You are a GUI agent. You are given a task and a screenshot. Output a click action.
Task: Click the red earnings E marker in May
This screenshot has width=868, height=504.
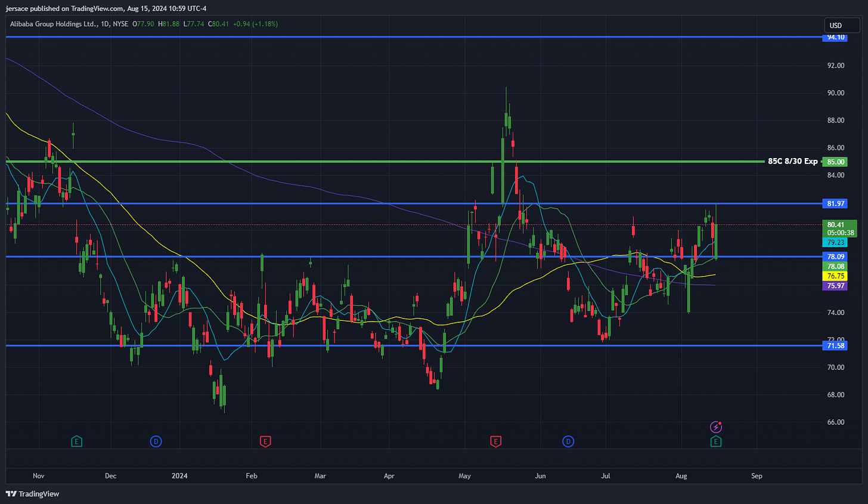click(x=495, y=441)
